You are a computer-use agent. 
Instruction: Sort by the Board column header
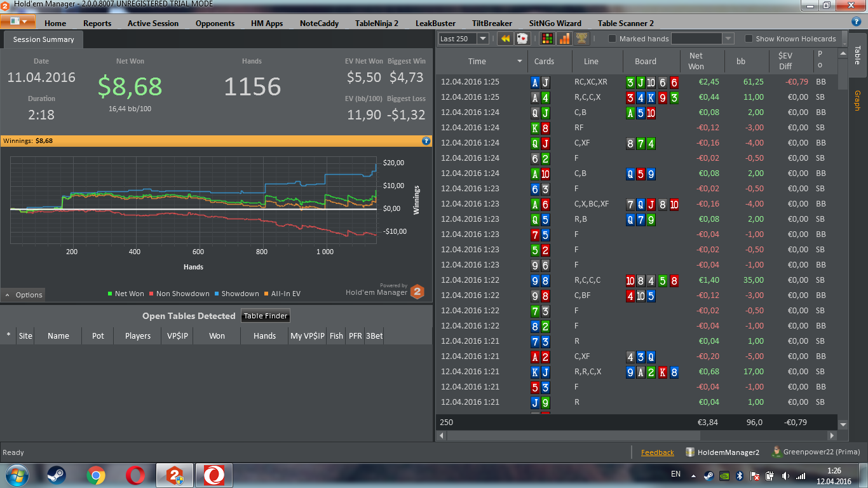[x=645, y=61]
